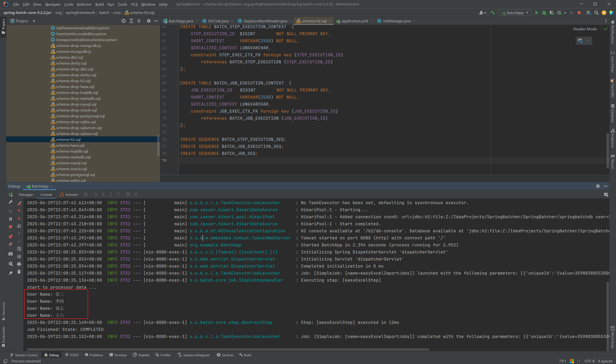The height and width of the screenshot is (364, 616).
Task: Run BatchApp with the green play icon
Action: (x=536, y=13)
